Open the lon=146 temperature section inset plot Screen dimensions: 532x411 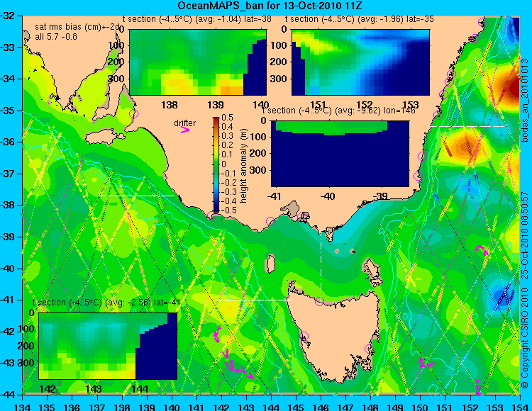click(x=340, y=154)
